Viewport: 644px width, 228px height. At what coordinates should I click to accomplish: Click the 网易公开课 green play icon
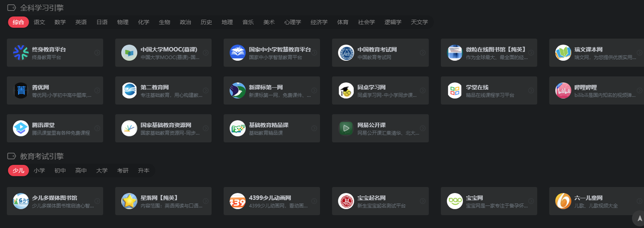click(x=346, y=128)
